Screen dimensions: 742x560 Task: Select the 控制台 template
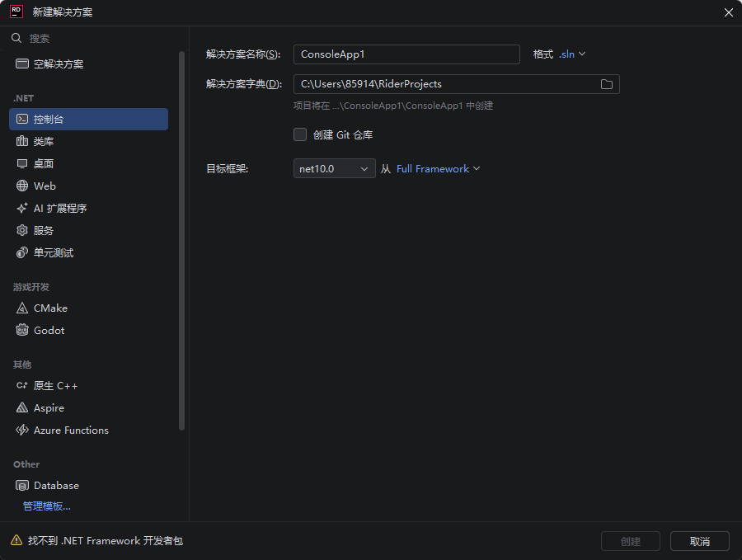pos(88,119)
